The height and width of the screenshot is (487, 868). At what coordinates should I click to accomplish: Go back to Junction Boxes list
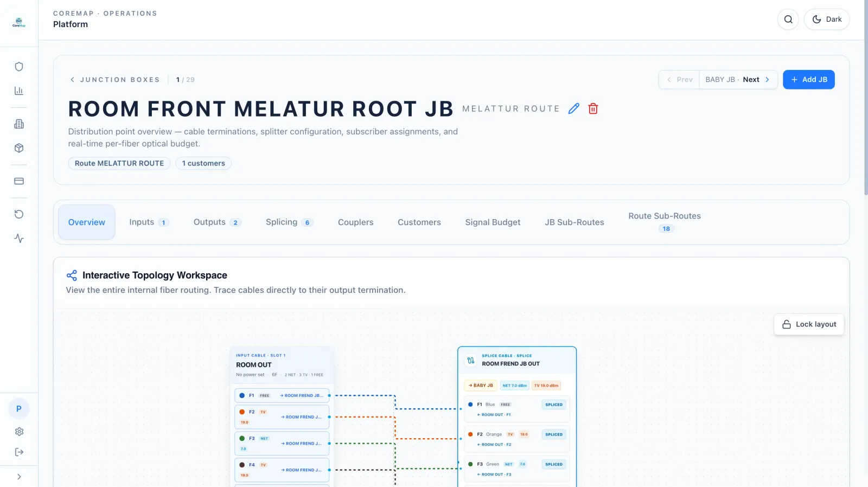115,80
